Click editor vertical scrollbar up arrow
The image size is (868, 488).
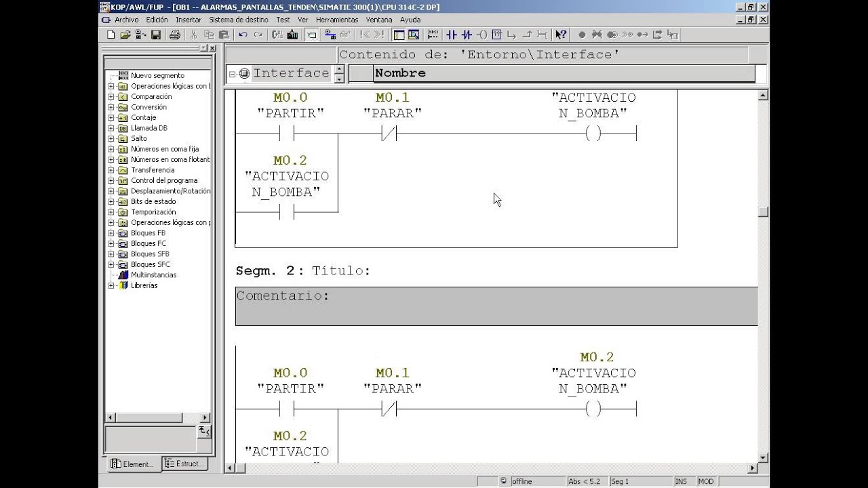click(763, 96)
